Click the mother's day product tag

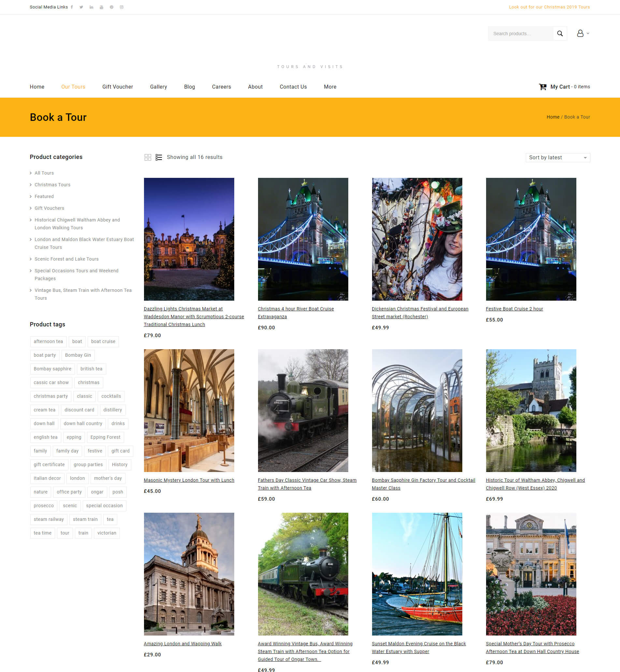coord(108,479)
